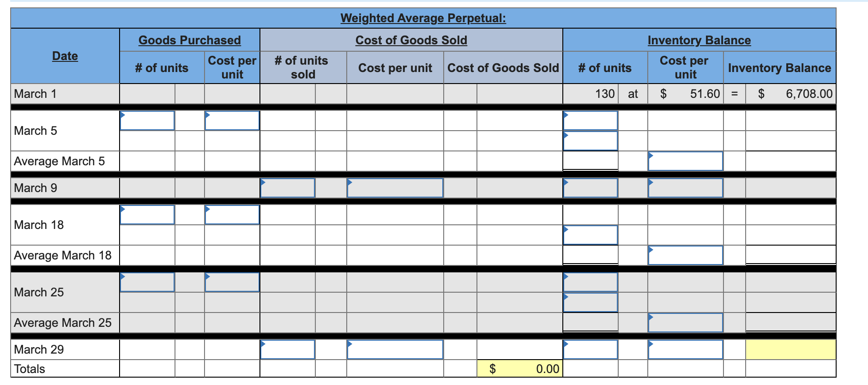The image size is (868, 385).
Task: Click the Weighted Average Perpetual title
Action: click(423, 18)
